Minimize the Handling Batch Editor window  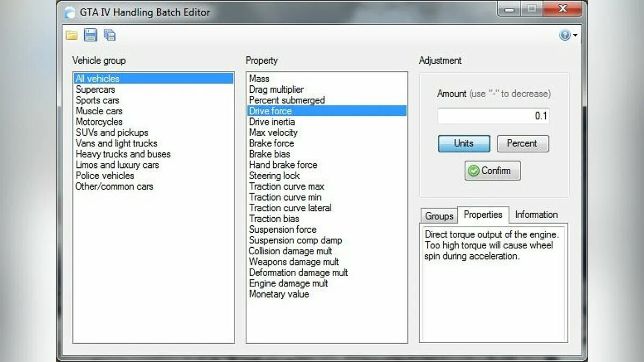tap(509, 9)
